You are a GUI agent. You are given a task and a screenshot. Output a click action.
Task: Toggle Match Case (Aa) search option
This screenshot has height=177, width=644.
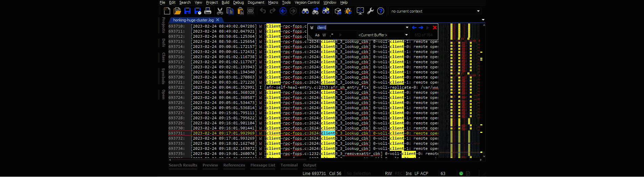coord(317,35)
